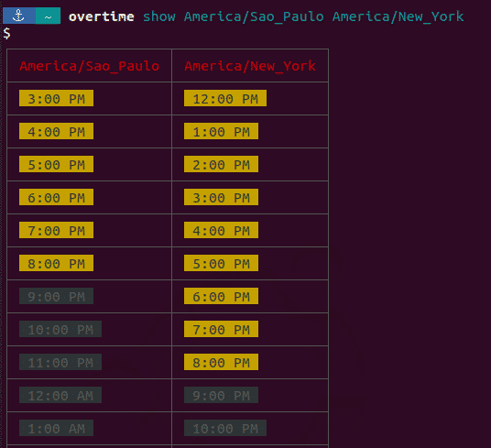Click the 8:00 PM cell in Sao_Paulo column
491x448 pixels.
point(57,263)
